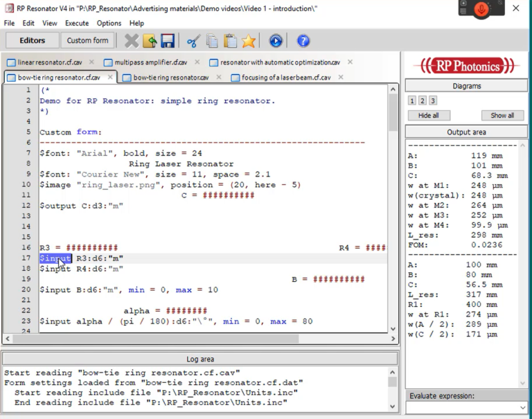Toggle diagram 2 button
The height and width of the screenshot is (419, 532).
423,100
